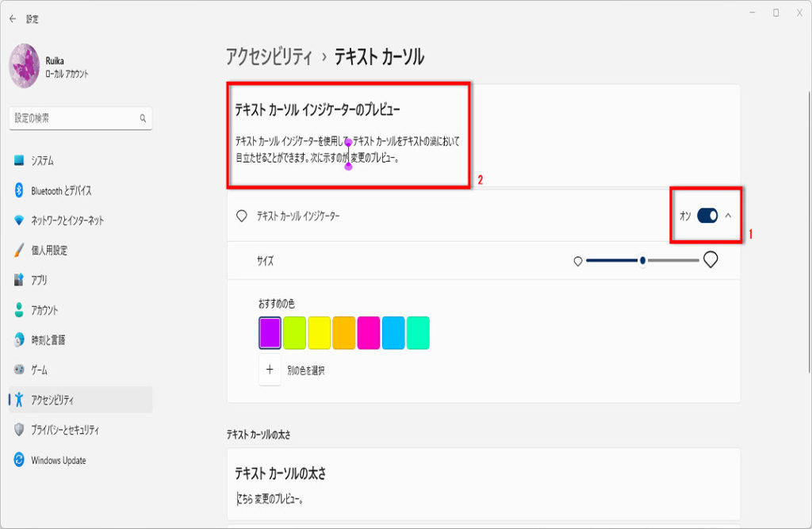812x529 pixels.
Task: Open アカウント settings page
Action: tap(44, 310)
